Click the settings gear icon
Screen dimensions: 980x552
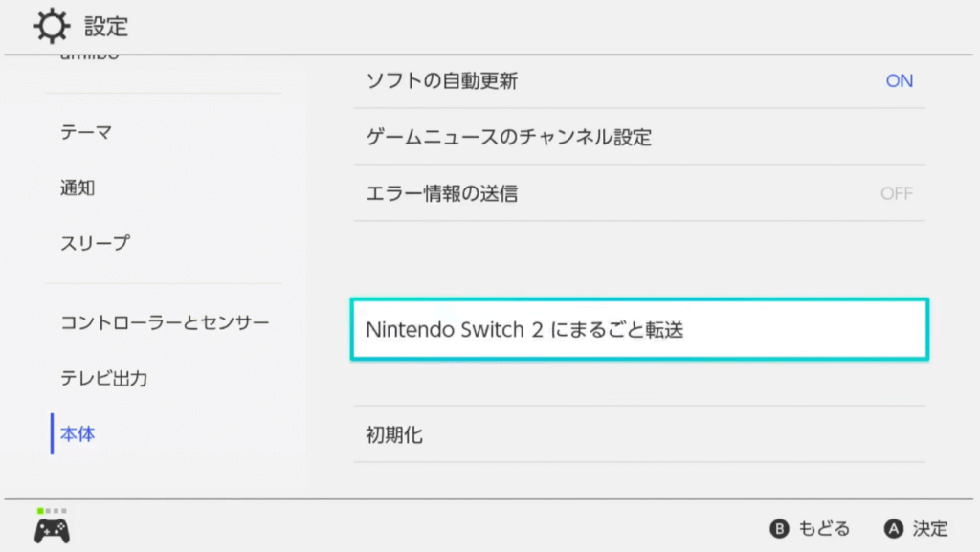point(52,26)
